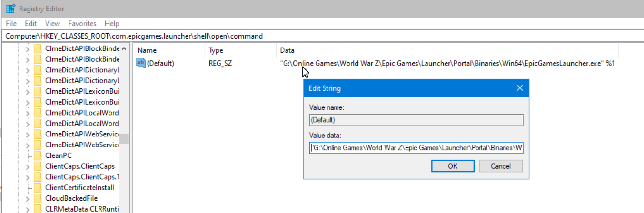Expand the CloudBackedFile key
The image size is (644, 213).
pyautogui.click(x=28, y=198)
